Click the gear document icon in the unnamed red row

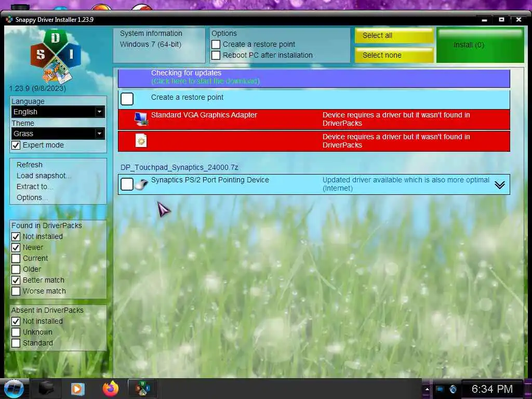[x=141, y=140]
